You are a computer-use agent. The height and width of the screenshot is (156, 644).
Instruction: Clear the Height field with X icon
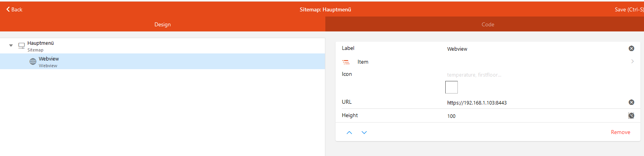631,116
